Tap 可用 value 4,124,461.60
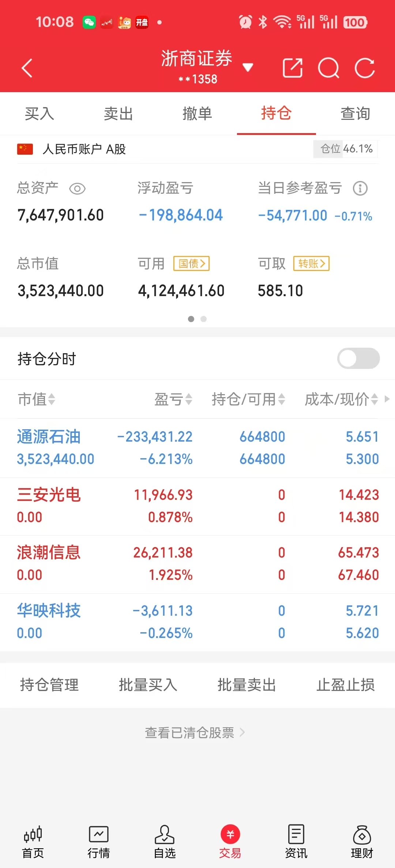This screenshot has width=395, height=868. 181,291
